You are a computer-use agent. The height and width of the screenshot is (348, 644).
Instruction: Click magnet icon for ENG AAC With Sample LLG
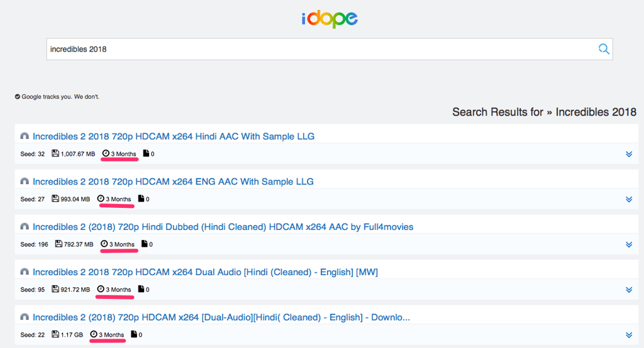(x=25, y=181)
